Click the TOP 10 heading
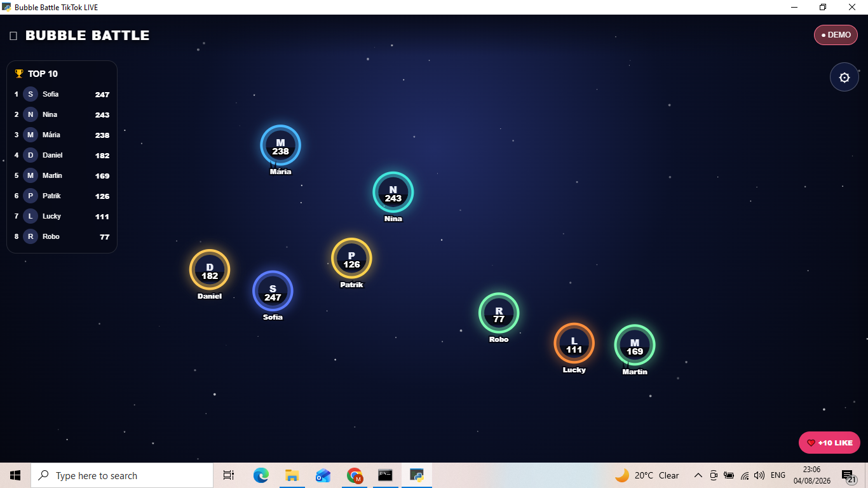 (x=43, y=74)
